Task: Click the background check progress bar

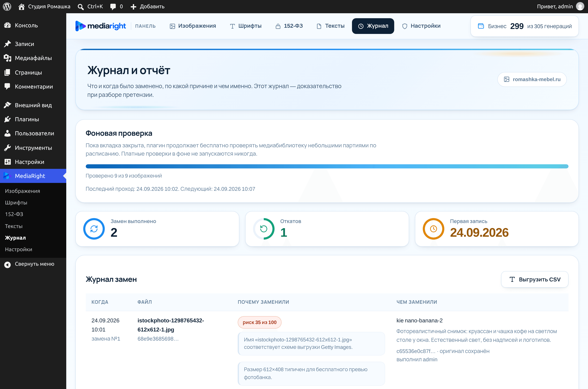Action: [x=327, y=166]
